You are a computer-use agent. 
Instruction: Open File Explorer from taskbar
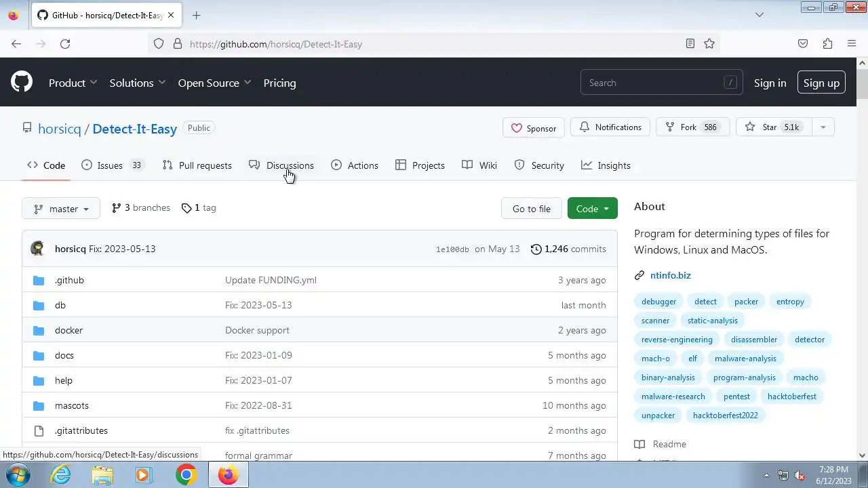click(x=102, y=475)
